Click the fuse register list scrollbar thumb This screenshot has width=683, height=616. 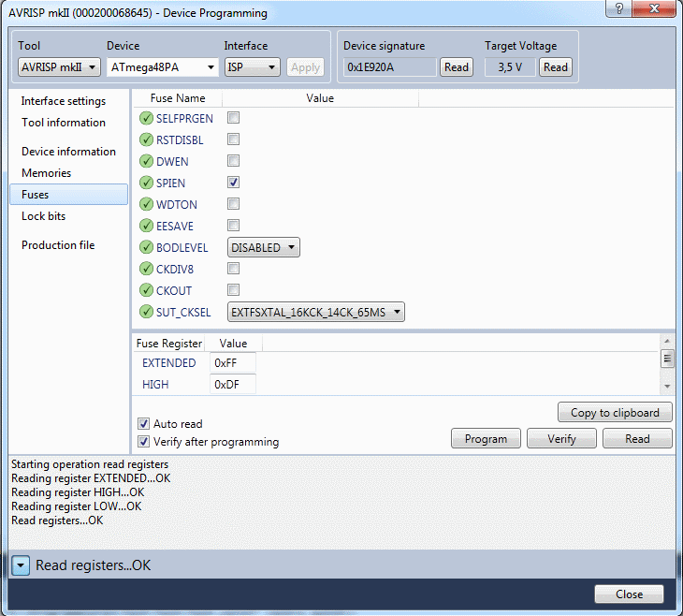pos(667,359)
